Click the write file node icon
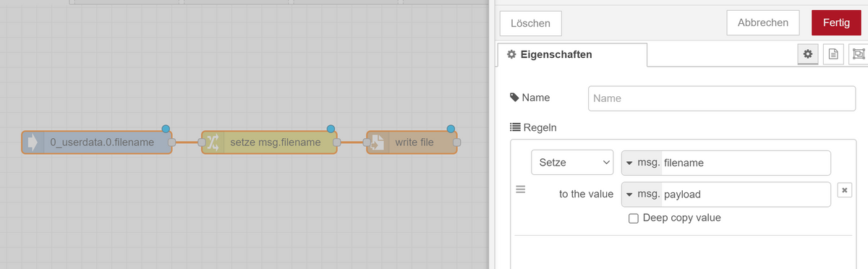868x269 pixels. 378,142
